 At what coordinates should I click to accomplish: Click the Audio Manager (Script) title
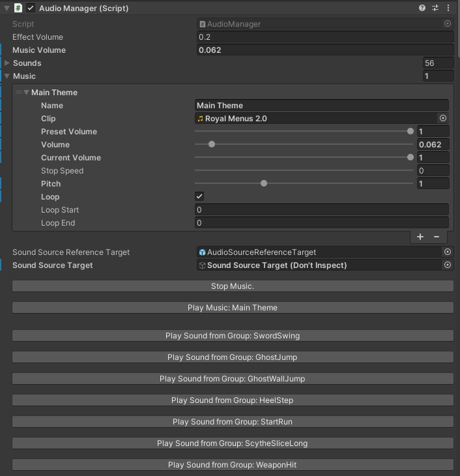tap(84, 8)
